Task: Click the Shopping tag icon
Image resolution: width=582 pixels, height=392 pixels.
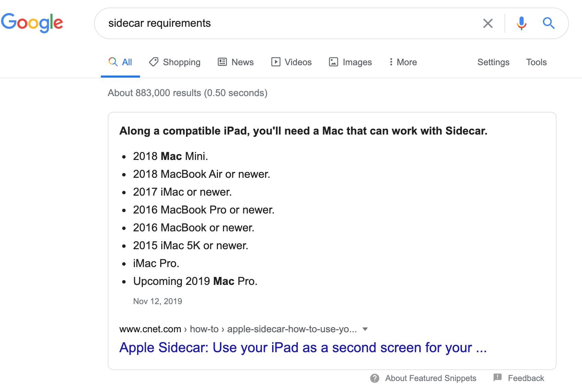Action: [x=154, y=62]
